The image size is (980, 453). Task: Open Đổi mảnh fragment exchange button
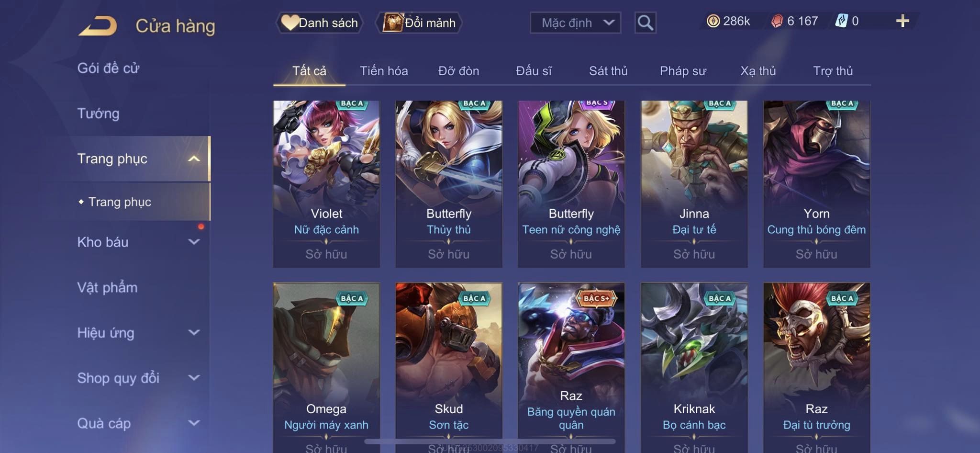[x=419, y=23]
